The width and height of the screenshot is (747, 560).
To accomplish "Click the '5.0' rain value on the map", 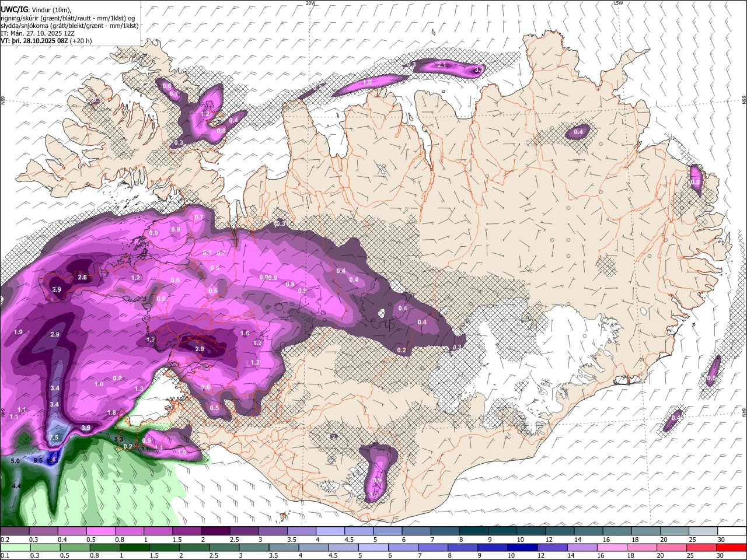I will 16,461.
